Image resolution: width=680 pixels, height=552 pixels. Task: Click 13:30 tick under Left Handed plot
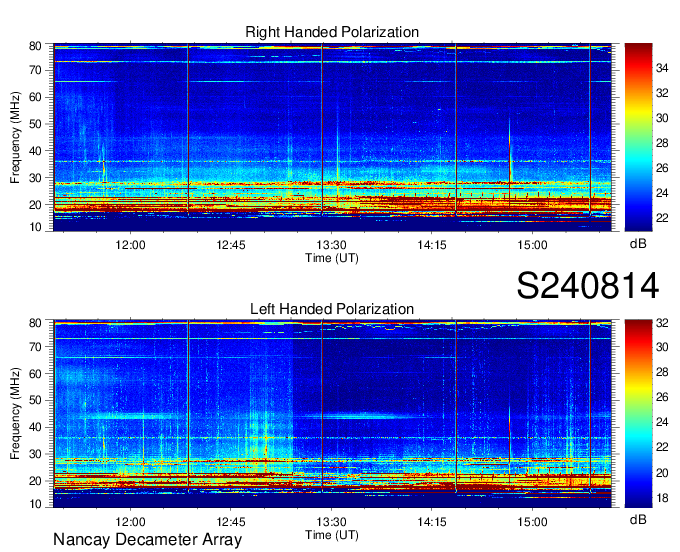pos(331,522)
